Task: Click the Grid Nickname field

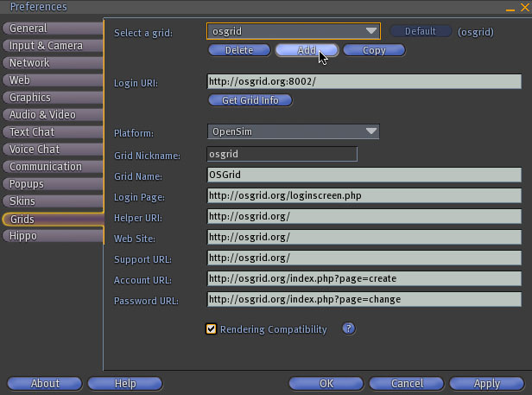Action: click(282, 154)
